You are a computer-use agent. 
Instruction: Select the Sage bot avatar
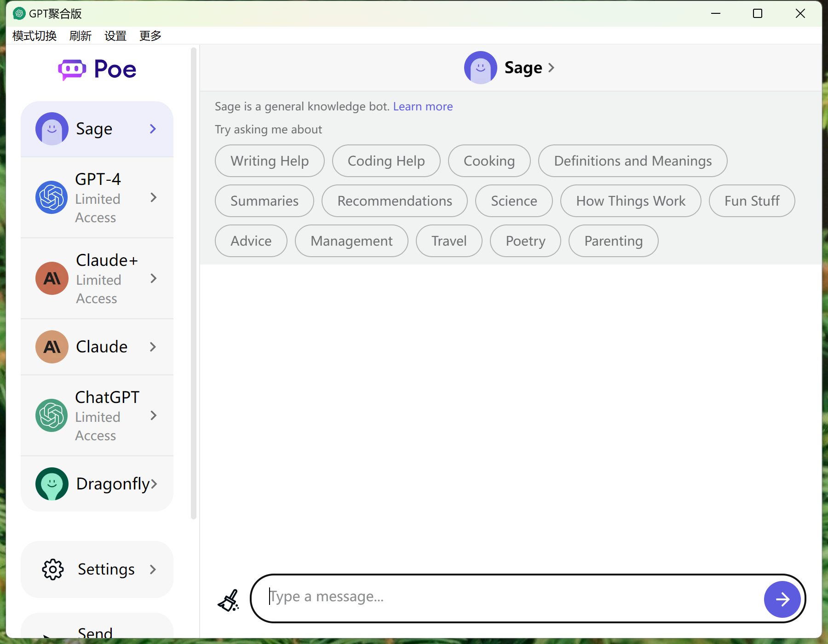52,129
